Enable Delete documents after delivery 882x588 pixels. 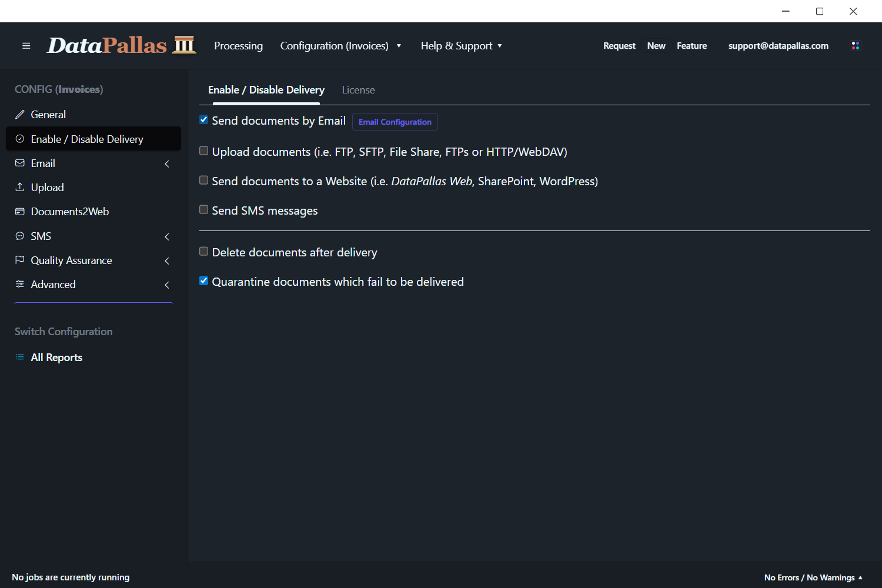click(204, 252)
